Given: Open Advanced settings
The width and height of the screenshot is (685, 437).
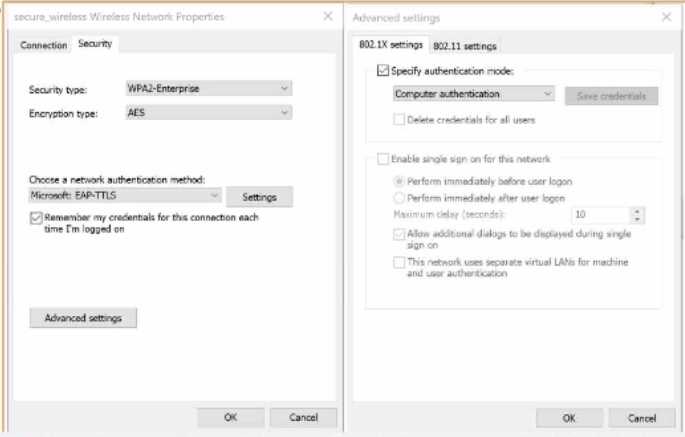Looking at the screenshot, I should coord(83,318).
